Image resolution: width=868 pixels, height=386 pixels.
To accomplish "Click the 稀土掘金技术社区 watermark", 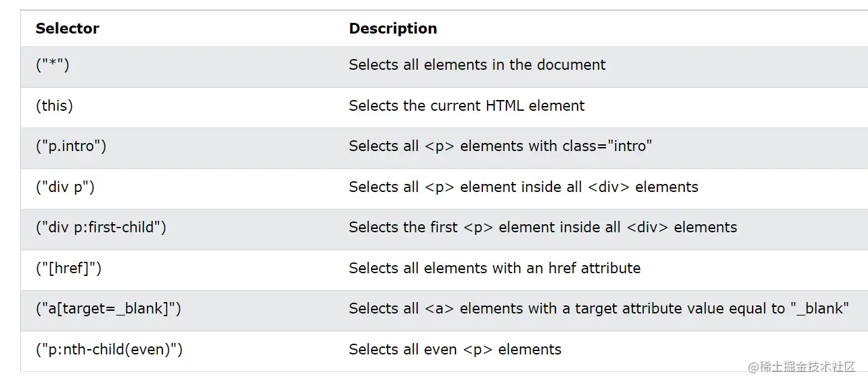I will 802,367.
